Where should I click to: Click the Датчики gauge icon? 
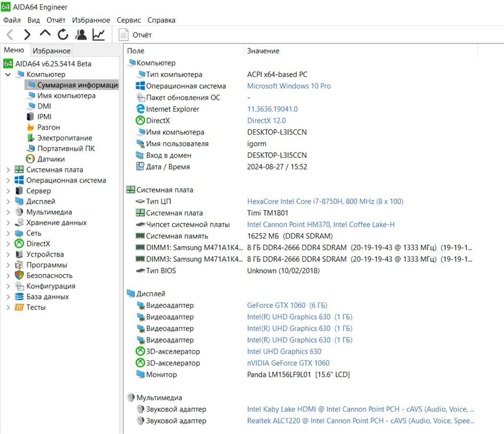[30, 159]
